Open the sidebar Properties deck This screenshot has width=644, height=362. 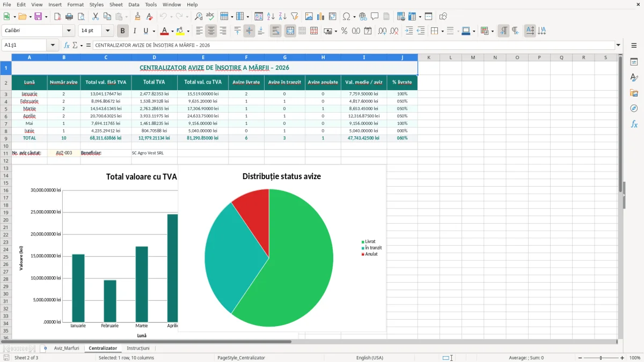(634, 62)
